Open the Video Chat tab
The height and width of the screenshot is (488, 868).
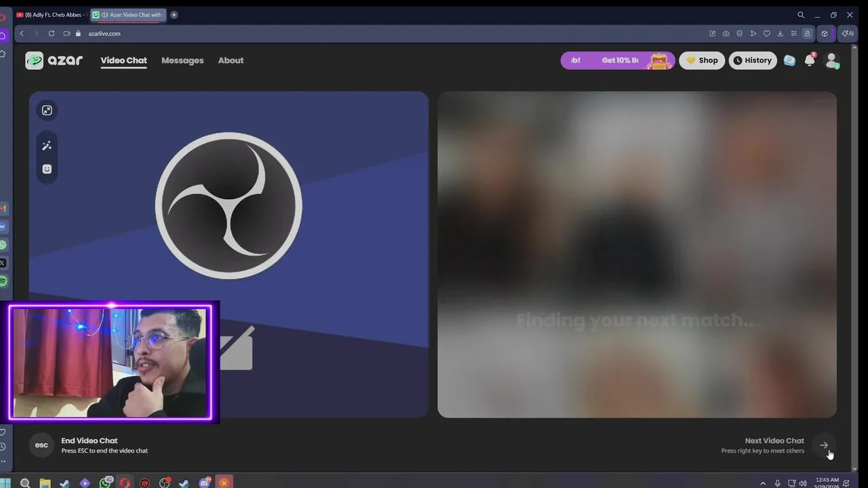coord(123,60)
